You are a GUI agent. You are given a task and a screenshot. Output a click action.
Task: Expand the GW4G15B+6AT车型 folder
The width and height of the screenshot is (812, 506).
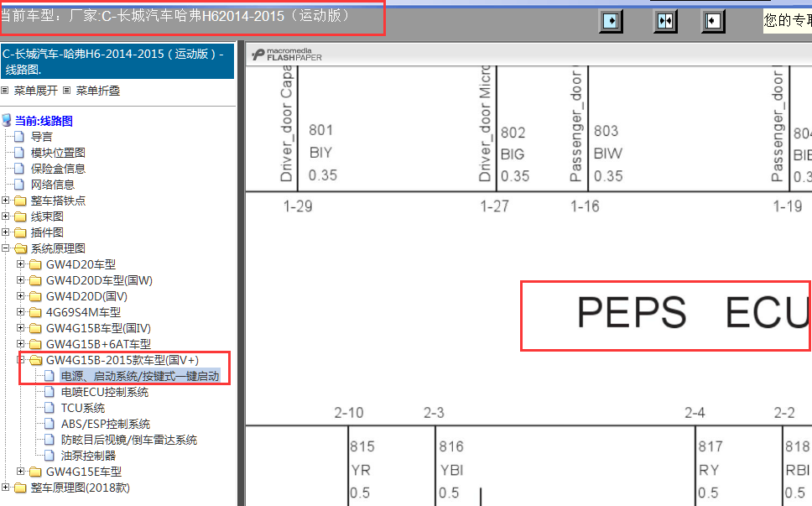(20, 344)
